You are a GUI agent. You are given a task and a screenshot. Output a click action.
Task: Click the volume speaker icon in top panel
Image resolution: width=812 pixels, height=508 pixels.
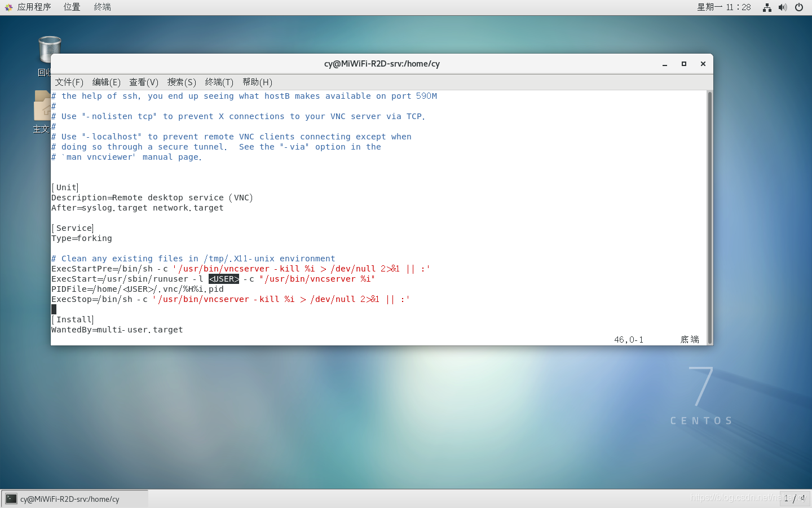[783, 7]
